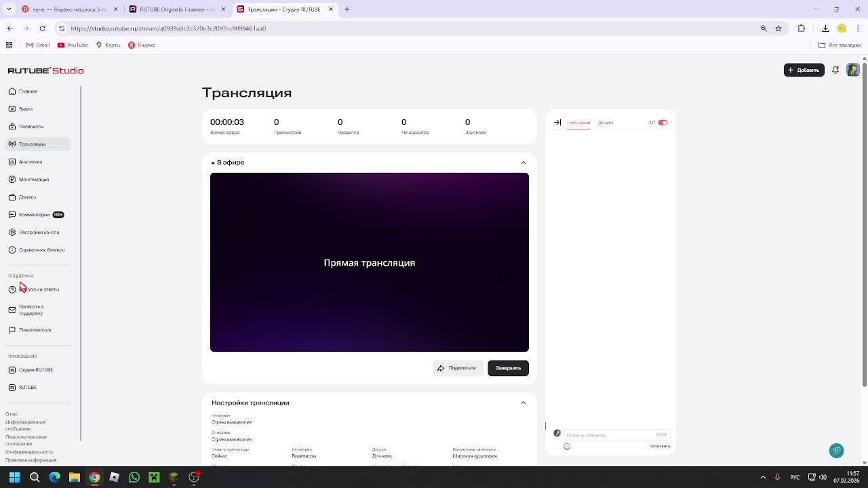
Task: Send the chat message with Отправить
Action: 660,446
